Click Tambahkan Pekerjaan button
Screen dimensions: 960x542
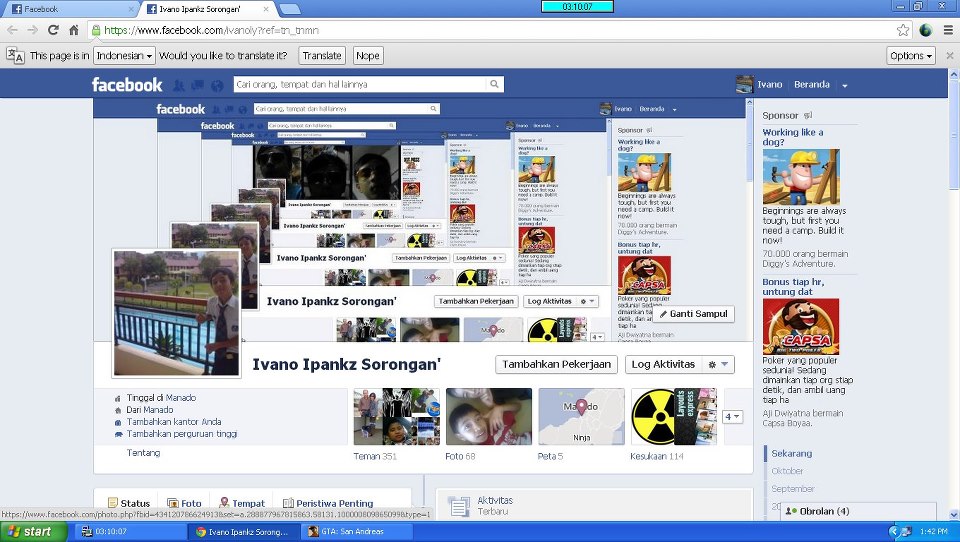557,364
